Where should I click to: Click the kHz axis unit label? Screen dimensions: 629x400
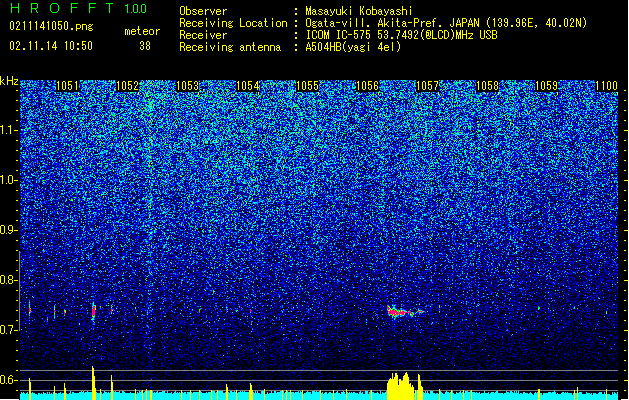point(9,81)
